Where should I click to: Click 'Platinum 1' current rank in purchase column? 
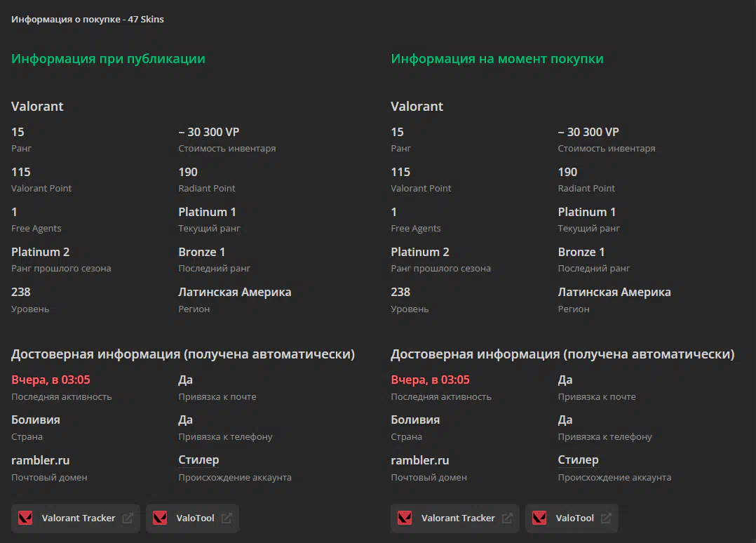(x=587, y=212)
